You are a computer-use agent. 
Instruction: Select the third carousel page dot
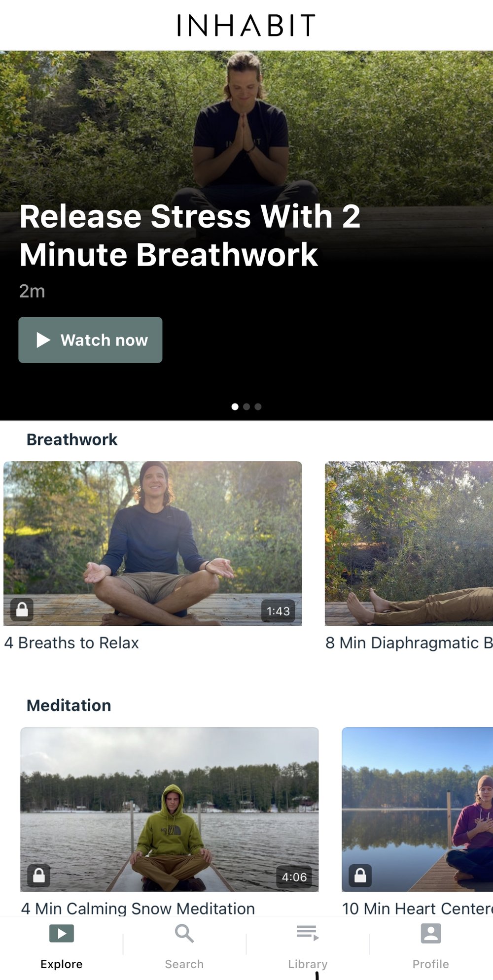coord(258,406)
